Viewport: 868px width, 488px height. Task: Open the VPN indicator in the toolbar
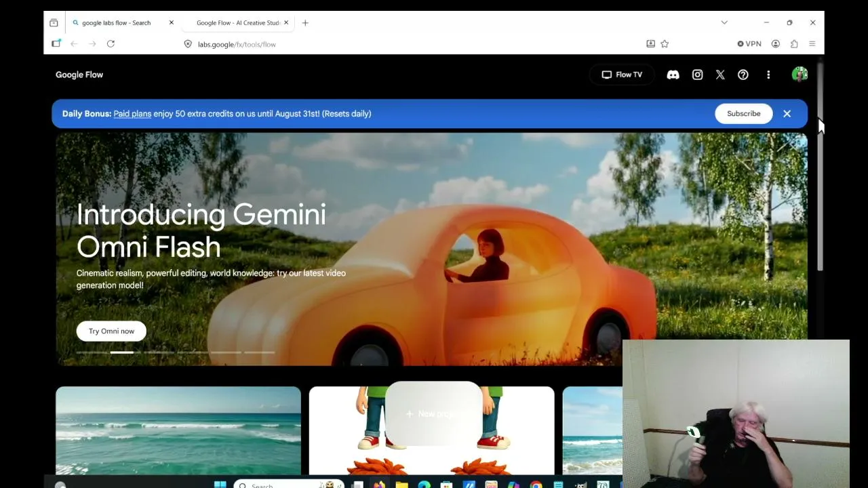[749, 44]
